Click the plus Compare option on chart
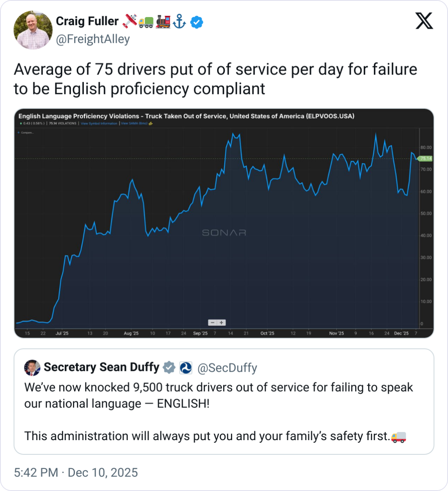This screenshot has height=491, width=448. (x=26, y=132)
